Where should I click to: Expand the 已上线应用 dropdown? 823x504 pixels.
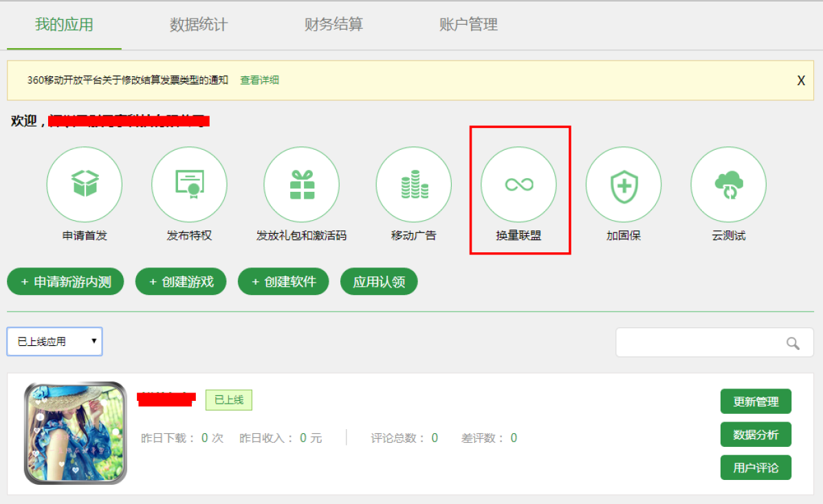click(x=54, y=342)
